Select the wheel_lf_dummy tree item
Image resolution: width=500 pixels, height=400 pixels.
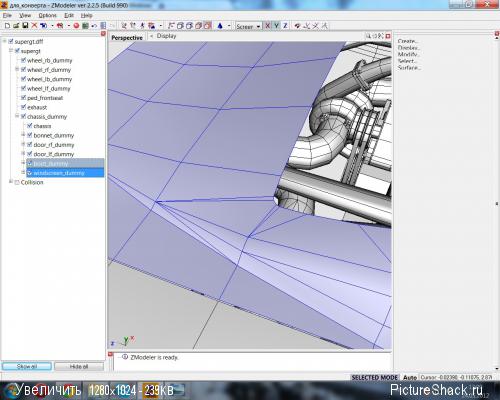[x=49, y=88]
